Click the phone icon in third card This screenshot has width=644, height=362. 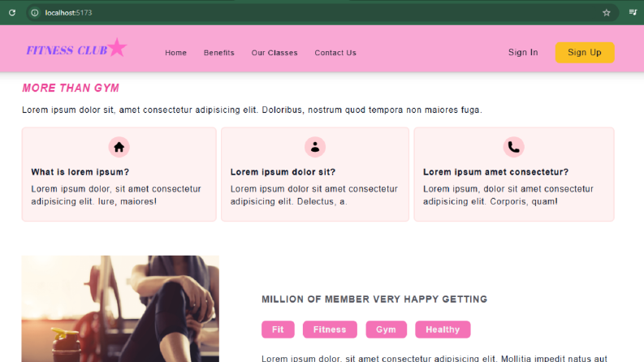(514, 147)
